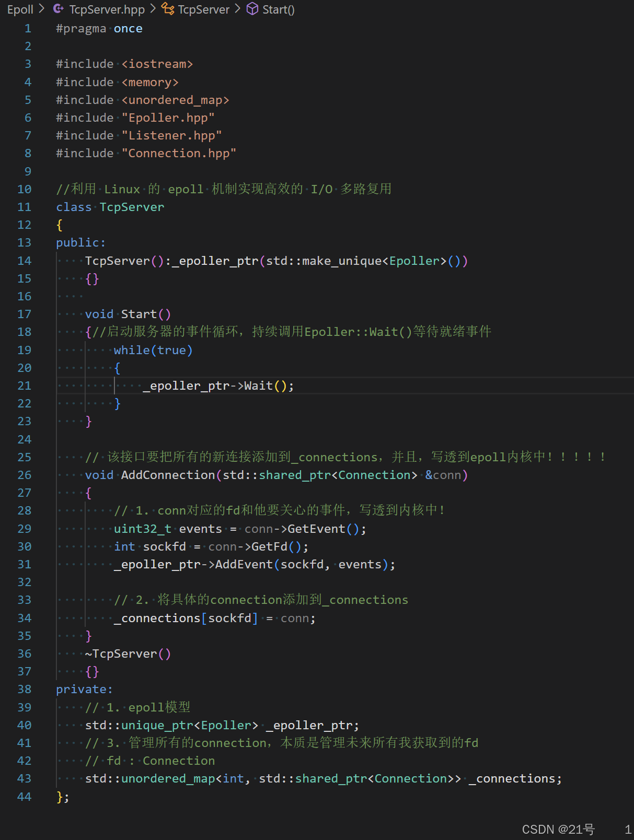Image resolution: width=634 pixels, height=840 pixels.
Task: Select the Start() method breadcrumb
Action: tap(279, 9)
